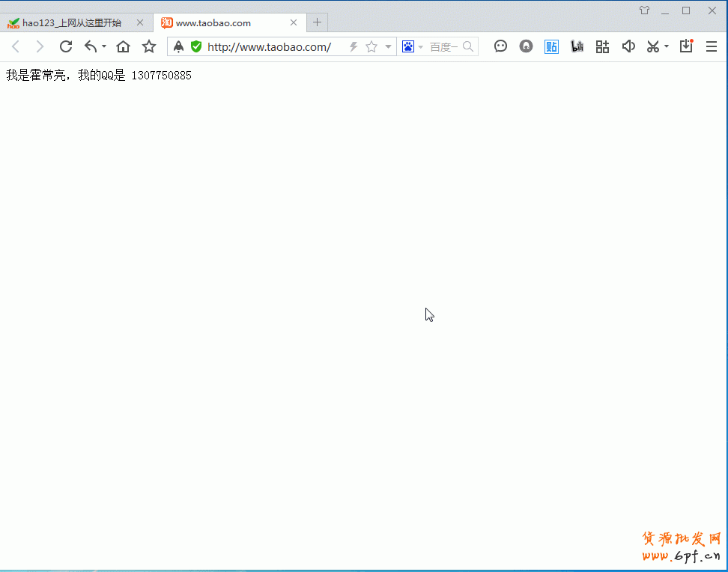This screenshot has width=728, height=572.
Task: Open the hamburger main menu
Action: pos(712,46)
